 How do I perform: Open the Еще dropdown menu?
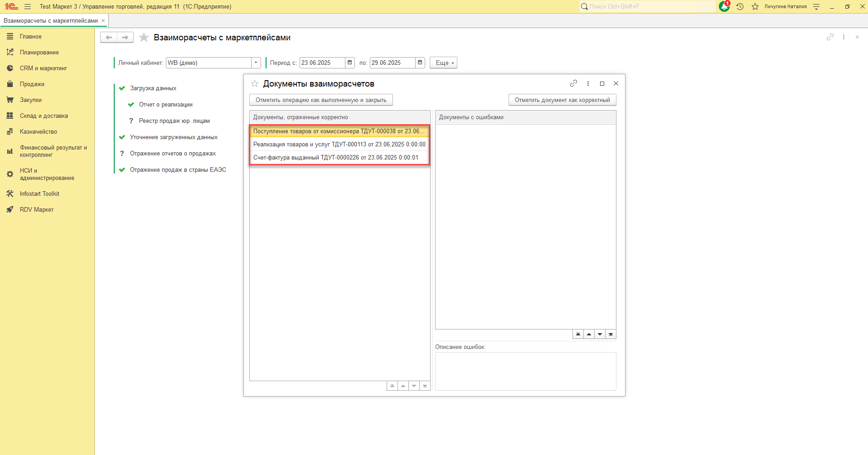click(443, 63)
